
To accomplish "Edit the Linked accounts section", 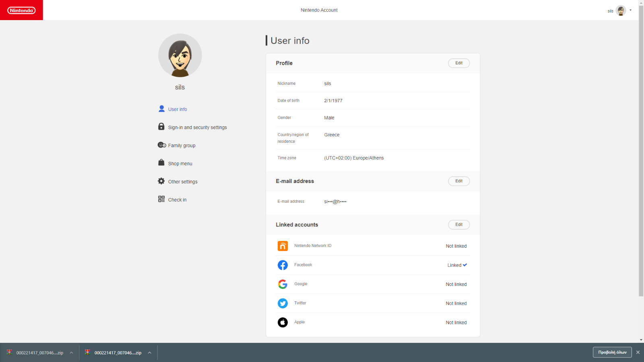I will (x=459, y=225).
